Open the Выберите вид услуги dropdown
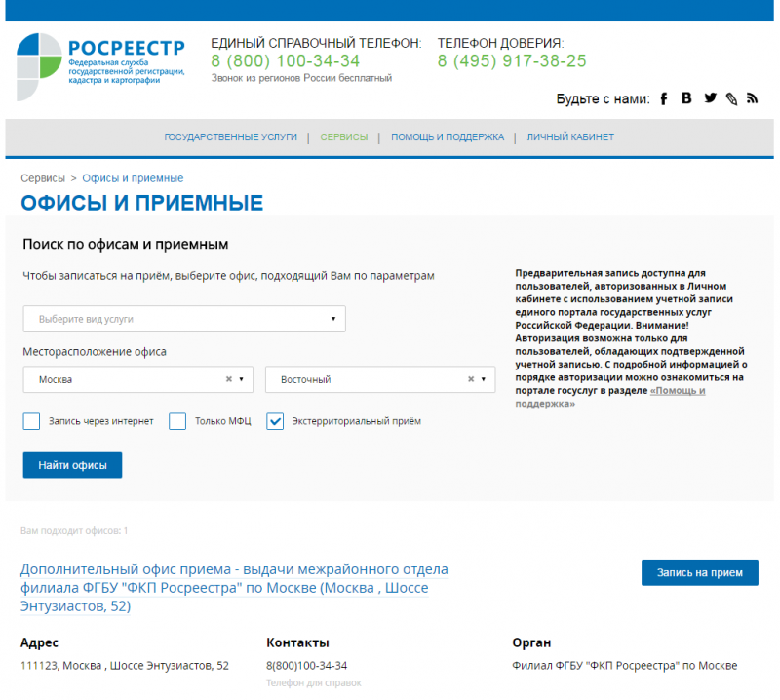 (x=184, y=319)
